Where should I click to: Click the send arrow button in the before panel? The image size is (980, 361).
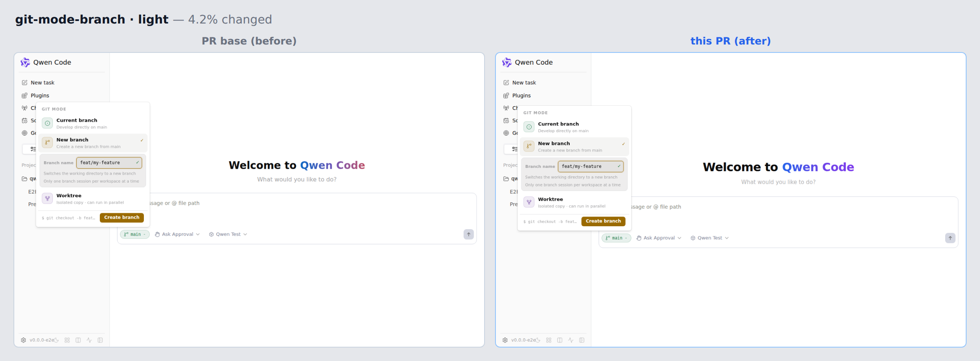469,234
